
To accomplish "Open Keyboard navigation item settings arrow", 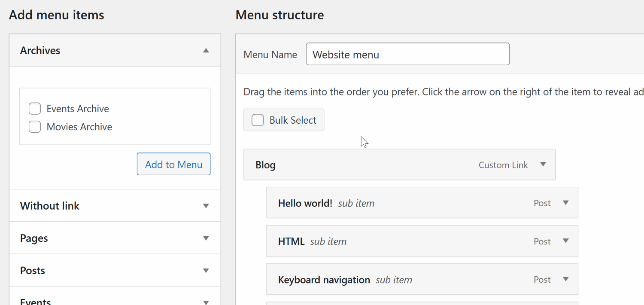I will pos(566,279).
